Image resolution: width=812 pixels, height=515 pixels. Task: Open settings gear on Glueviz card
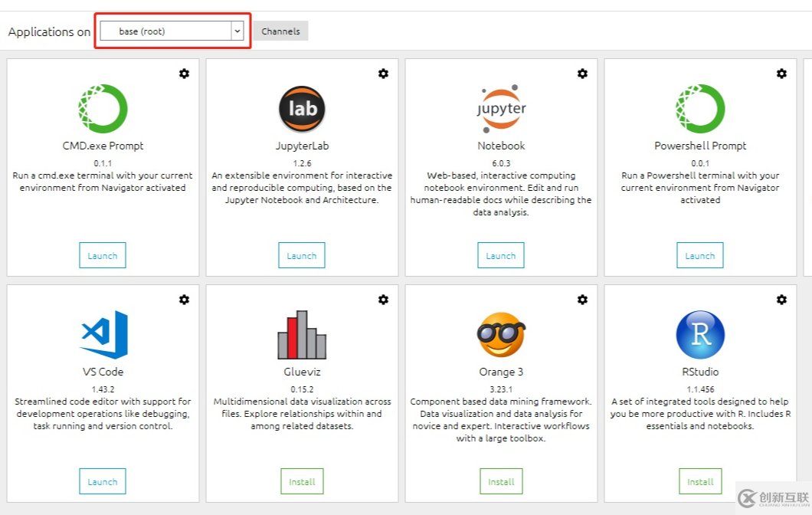(383, 300)
